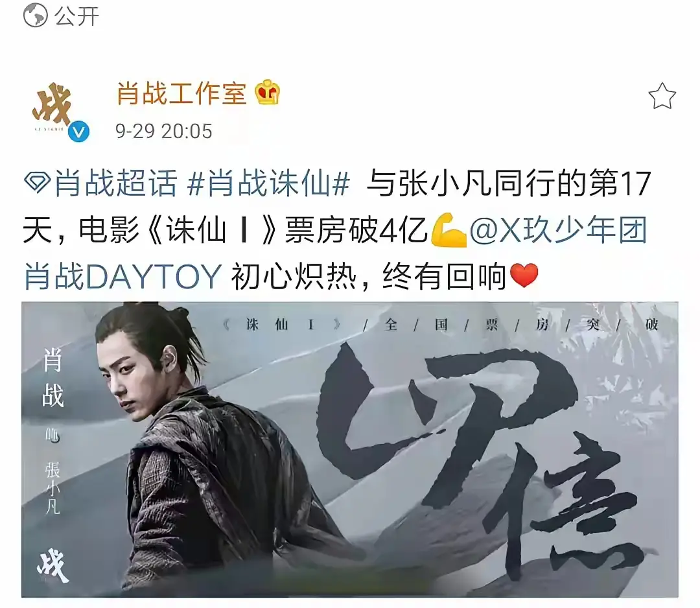Open the movie poster image

[350, 450]
